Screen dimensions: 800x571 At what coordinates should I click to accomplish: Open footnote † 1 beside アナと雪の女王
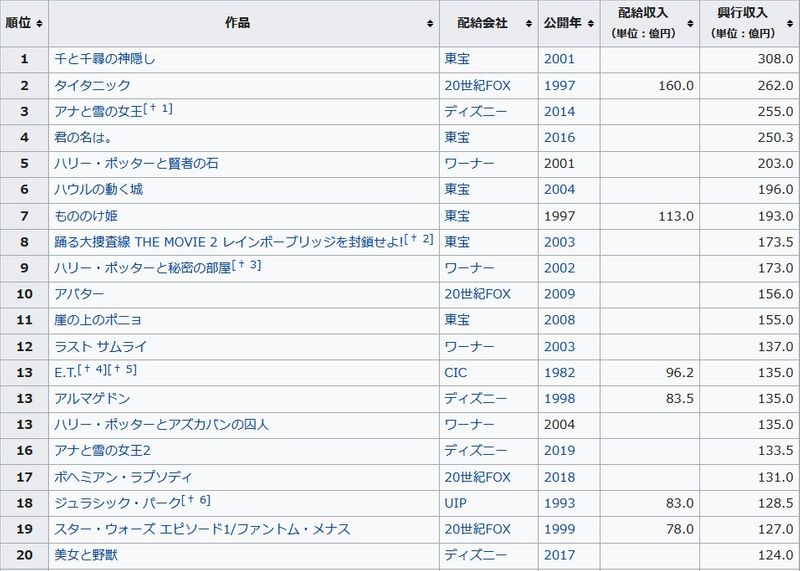coord(160,108)
